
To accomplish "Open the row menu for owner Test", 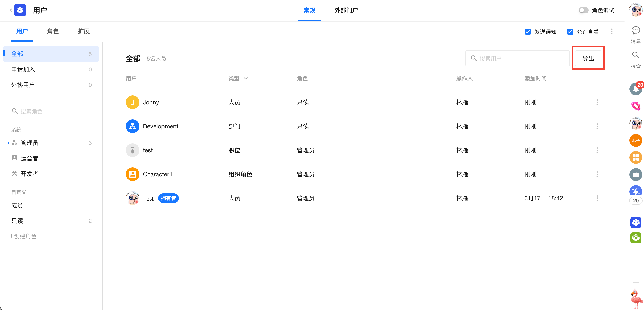I will click(x=597, y=198).
